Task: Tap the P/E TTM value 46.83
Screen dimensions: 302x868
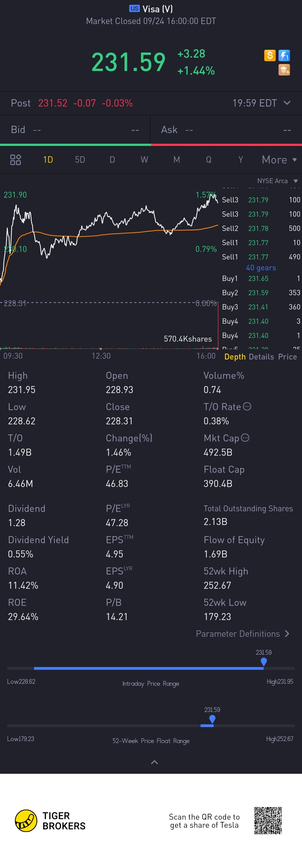Action: 117,484
